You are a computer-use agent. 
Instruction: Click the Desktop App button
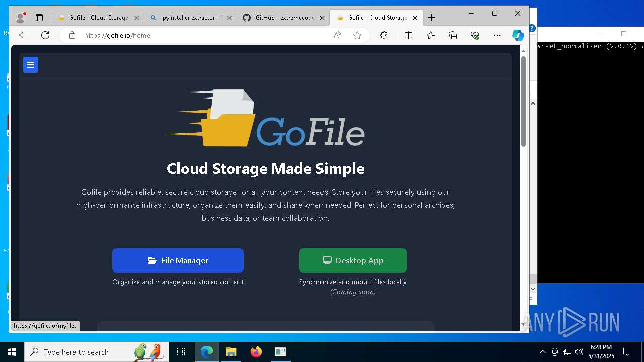353,260
